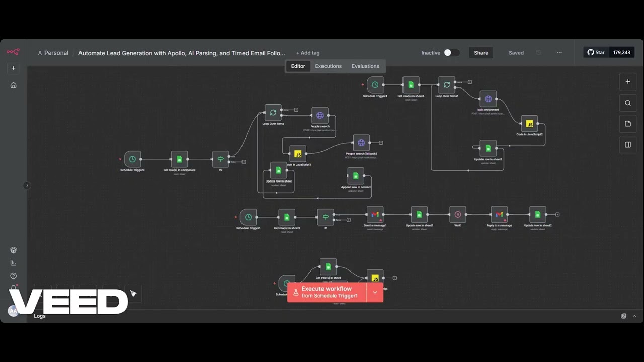
Task: Expand the Logs panel chevron
Action: pos(634,316)
